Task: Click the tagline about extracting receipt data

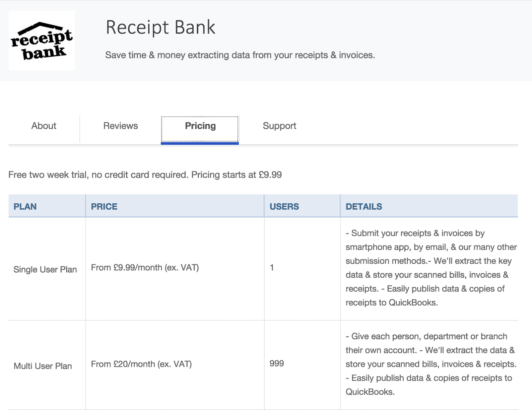Action: point(240,55)
